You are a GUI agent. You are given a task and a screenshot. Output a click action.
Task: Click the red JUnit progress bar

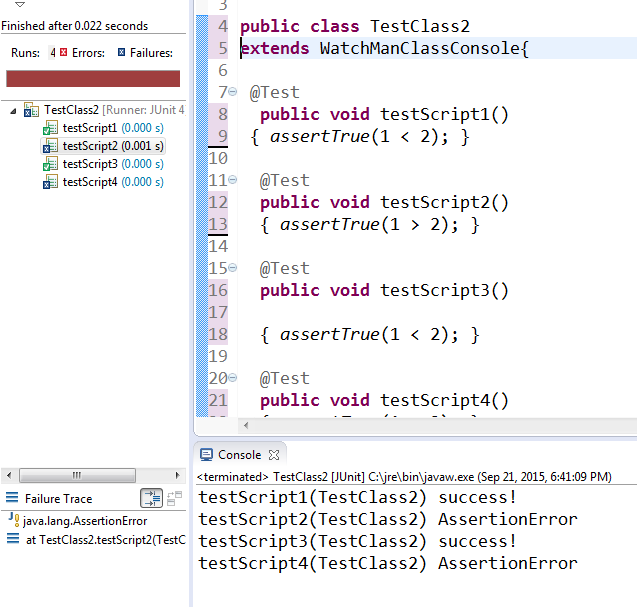click(93, 78)
